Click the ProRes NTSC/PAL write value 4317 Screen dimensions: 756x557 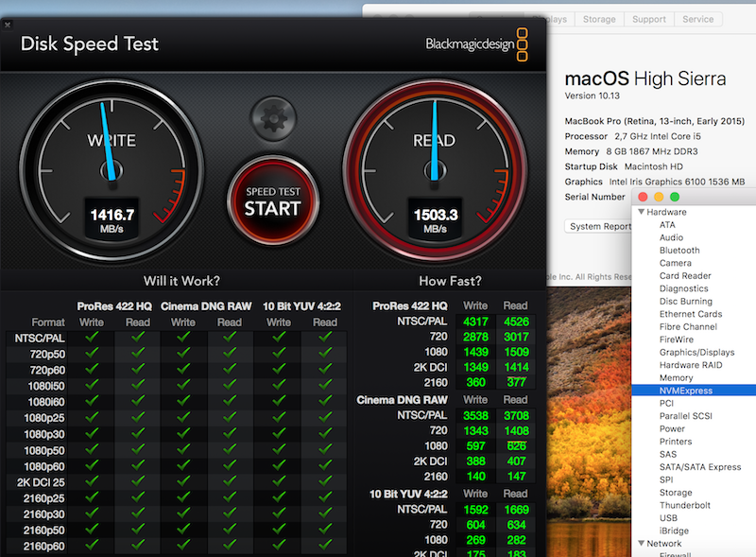(476, 322)
